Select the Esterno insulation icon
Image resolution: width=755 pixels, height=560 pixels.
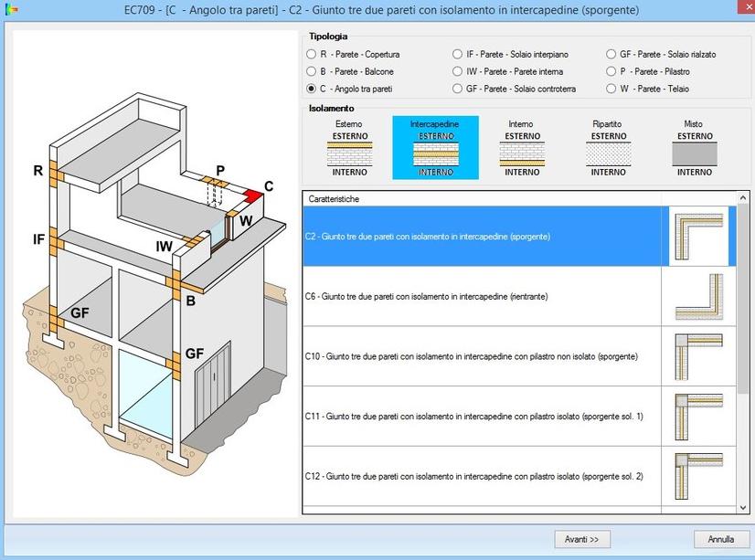tap(349, 153)
